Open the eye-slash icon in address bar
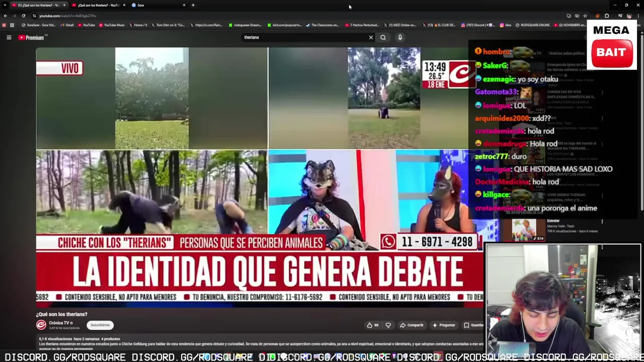Screen dimensions: 644x362 coord(577,16)
